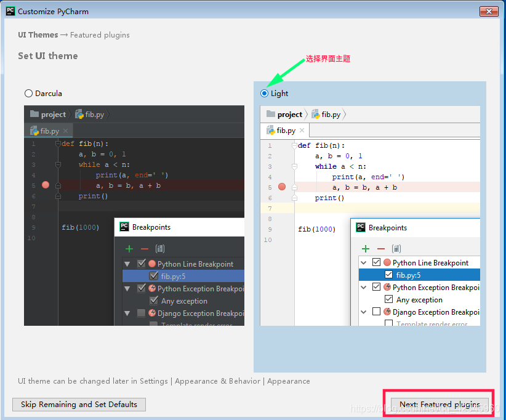Screen dimensions: 506x420
Task: Collapse Python Exception Breakpoint in Darcula preview
Action: click(127, 289)
